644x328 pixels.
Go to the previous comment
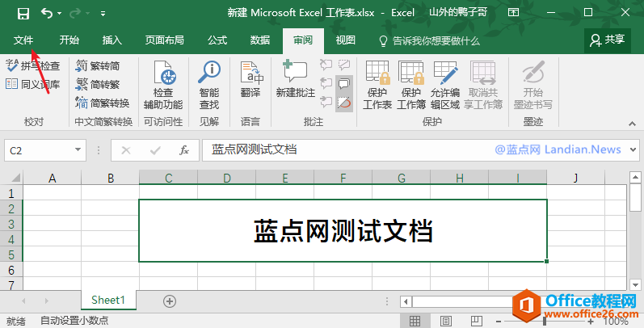coord(326,83)
